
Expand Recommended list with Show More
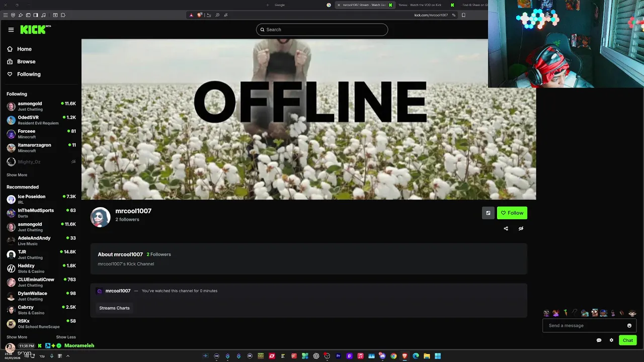point(17,337)
